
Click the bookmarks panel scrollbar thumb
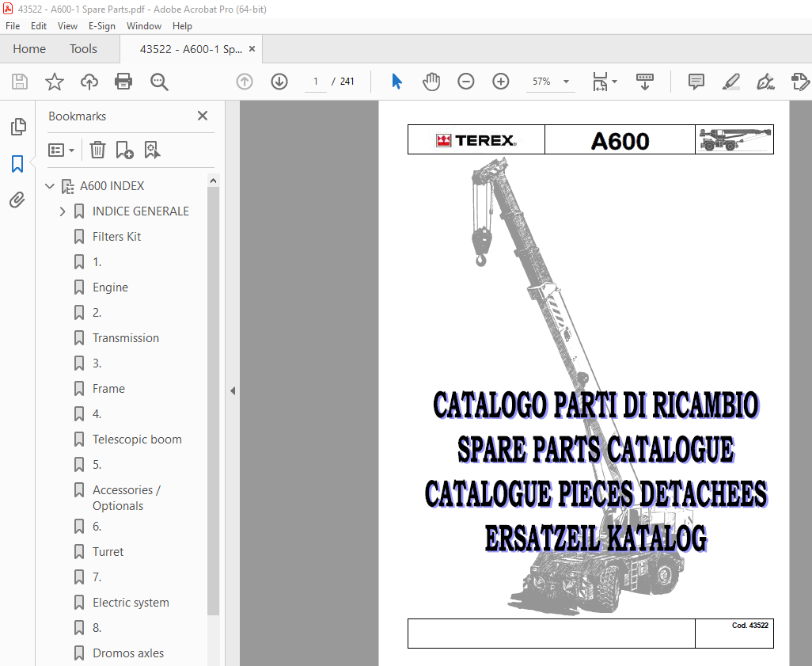[x=213, y=402]
